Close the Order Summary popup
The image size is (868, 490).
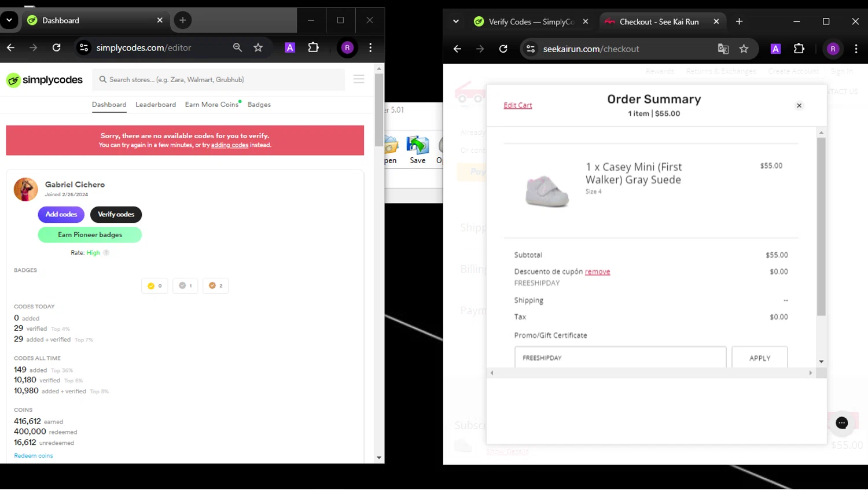click(x=799, y=105)
